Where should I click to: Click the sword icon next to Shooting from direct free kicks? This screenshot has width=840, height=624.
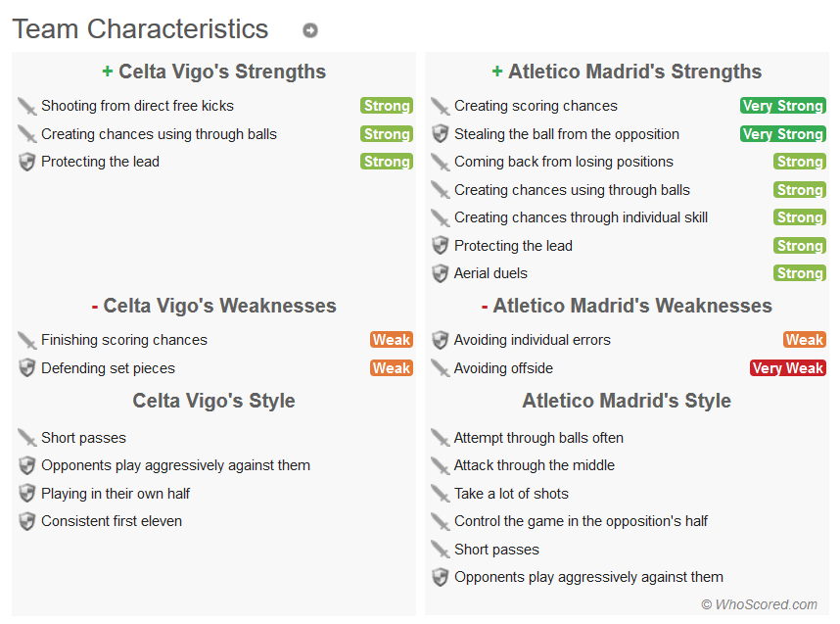point(26,106)
